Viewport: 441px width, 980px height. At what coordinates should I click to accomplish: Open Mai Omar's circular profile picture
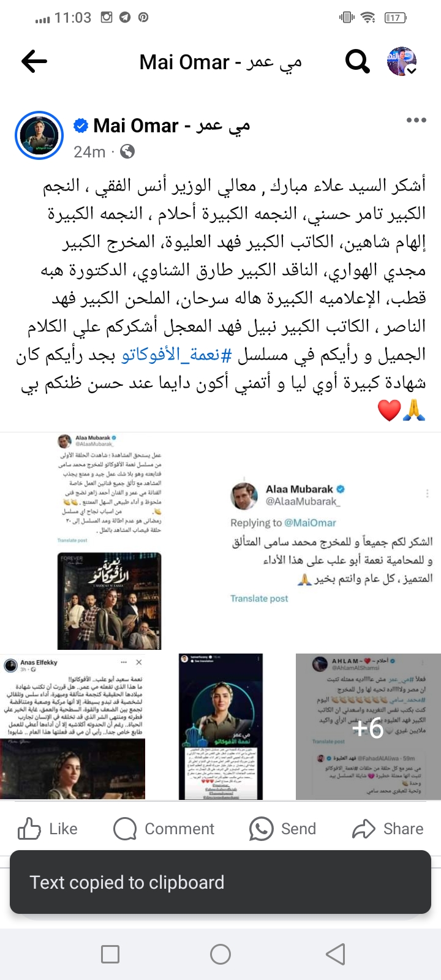coord(40,136)
